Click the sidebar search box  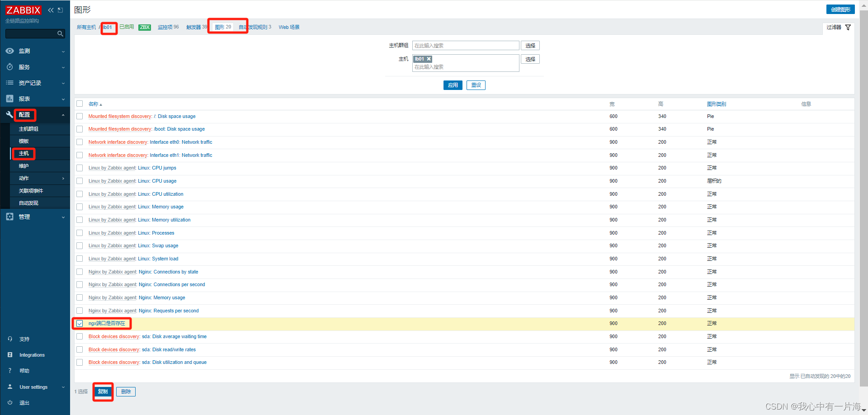[35, 33]
